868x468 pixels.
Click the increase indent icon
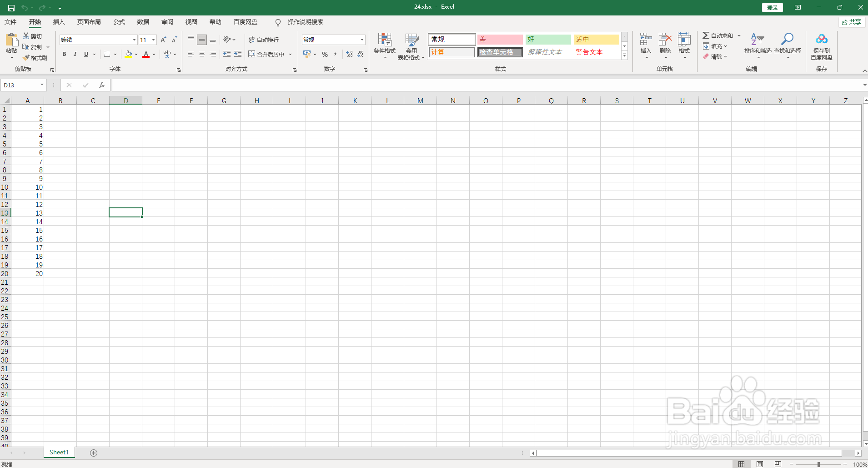[x=238, y=54]
